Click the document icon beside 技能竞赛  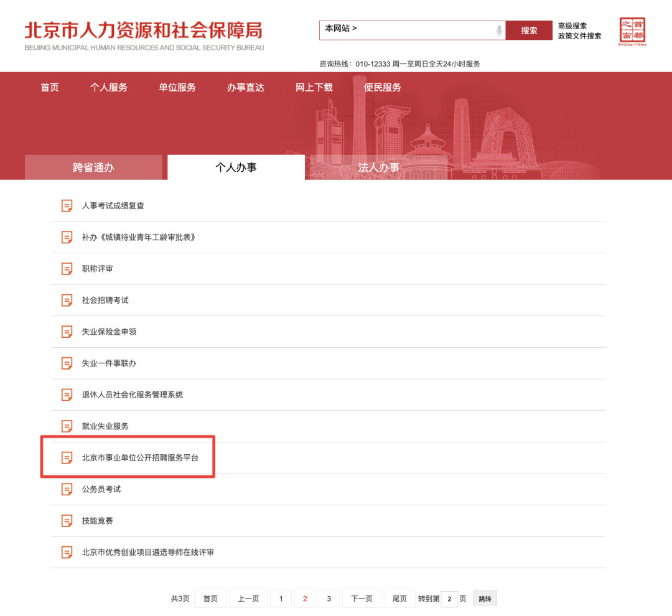[x=66, y=521]
